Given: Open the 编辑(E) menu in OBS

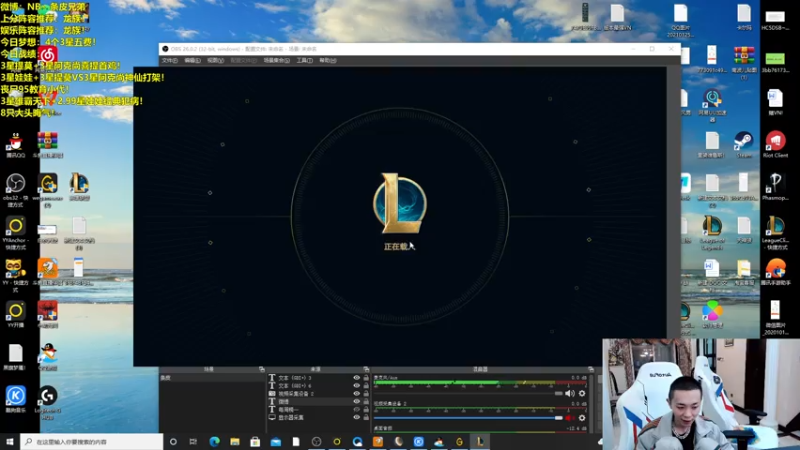Looking at the screenshot, I should (x=192, y=60).
